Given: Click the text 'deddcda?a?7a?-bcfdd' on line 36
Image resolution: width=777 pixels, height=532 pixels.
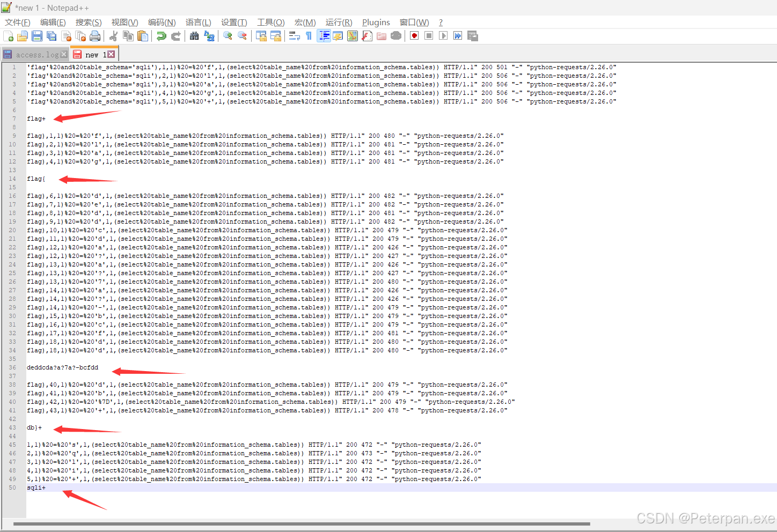Looking at the screenshot, I should point(63,367).
